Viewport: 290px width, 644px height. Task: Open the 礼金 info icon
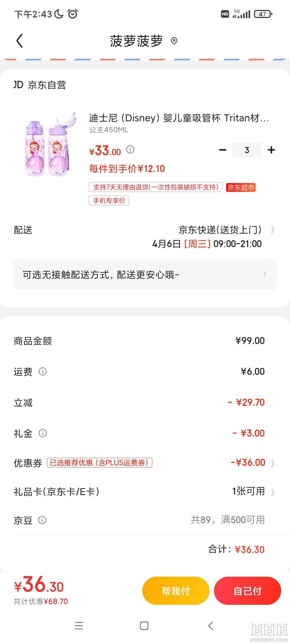43,433
